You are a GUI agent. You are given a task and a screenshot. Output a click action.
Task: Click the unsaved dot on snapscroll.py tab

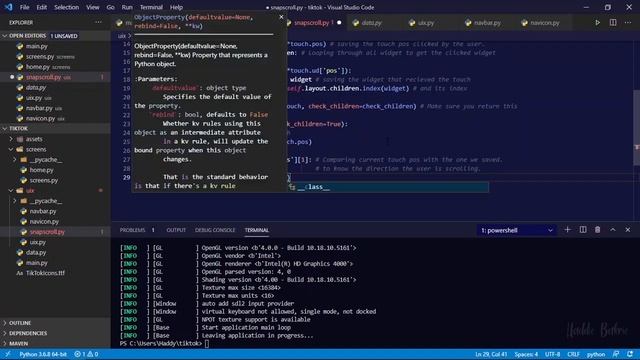pyautogui.click(x=339, y=23)
